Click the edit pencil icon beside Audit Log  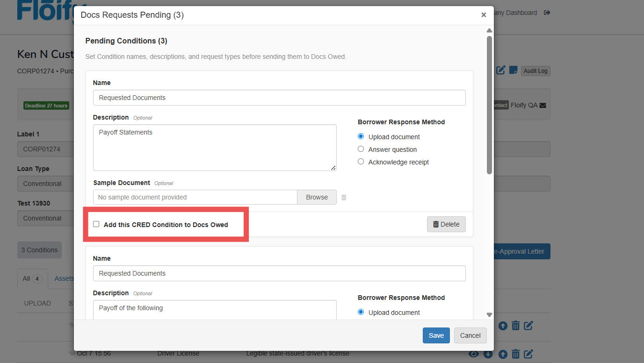[501, 70]
